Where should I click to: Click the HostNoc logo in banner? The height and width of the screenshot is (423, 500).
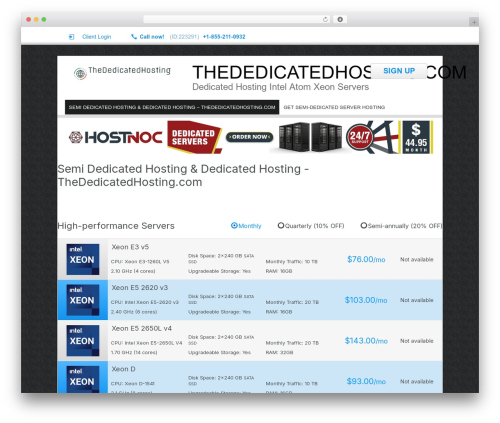pos(116,137)
